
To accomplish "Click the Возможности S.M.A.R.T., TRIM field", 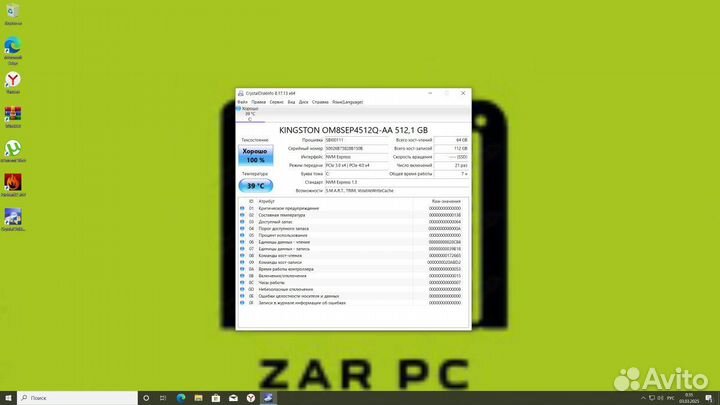I will [x=397, y=191].
